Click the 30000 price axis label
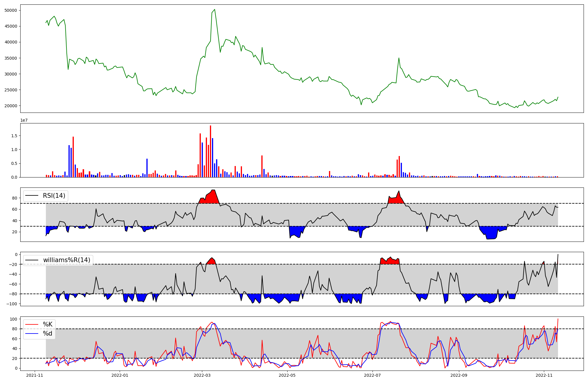Image resolution: width=588 pixels, height=382 pixels. (11, 74)
